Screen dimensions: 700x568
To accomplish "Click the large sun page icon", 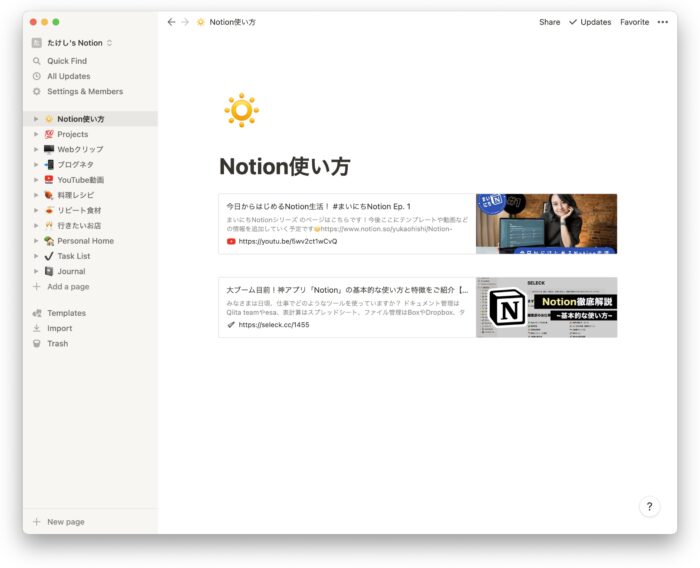I will coord(241,110).
